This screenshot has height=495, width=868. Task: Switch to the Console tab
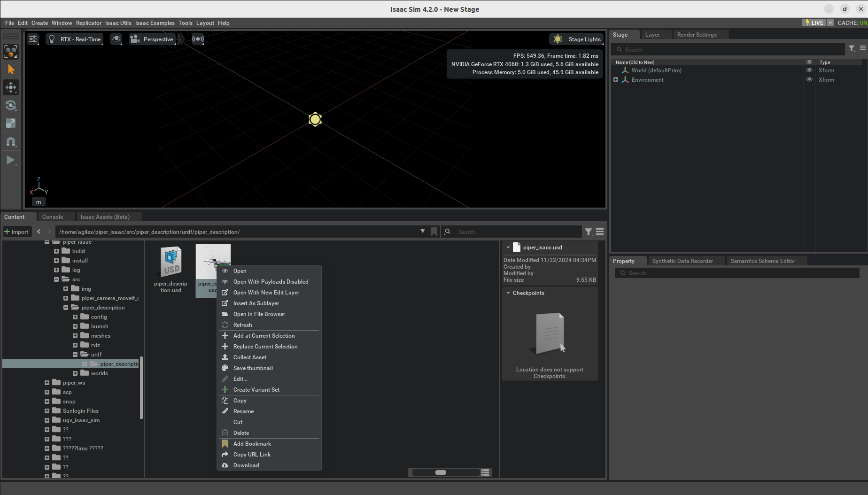(53, 217)
